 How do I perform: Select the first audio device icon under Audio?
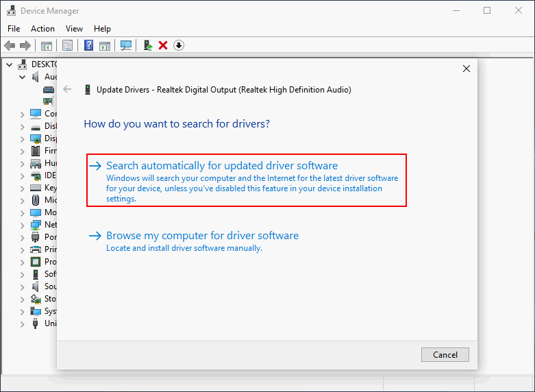pyautogui.click(x=49, y=90)
